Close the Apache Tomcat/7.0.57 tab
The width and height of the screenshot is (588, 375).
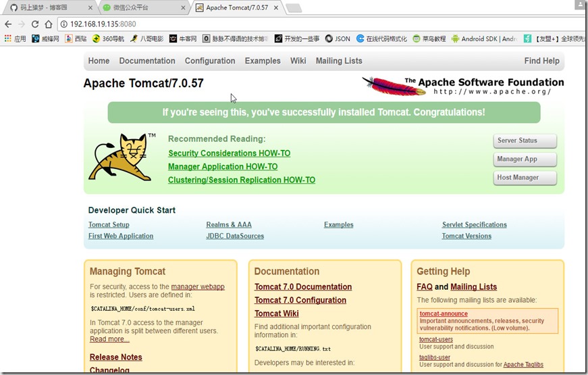click(x=276, y=7)
